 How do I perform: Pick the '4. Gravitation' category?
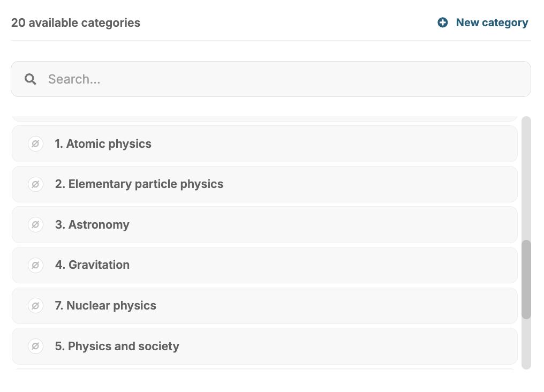click(92, 265)
